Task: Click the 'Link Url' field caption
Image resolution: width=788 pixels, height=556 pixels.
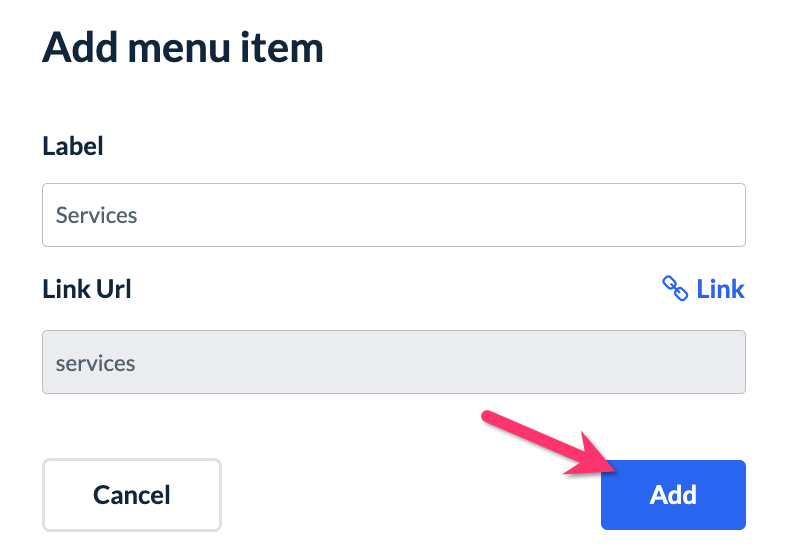Action: point(87,289)
